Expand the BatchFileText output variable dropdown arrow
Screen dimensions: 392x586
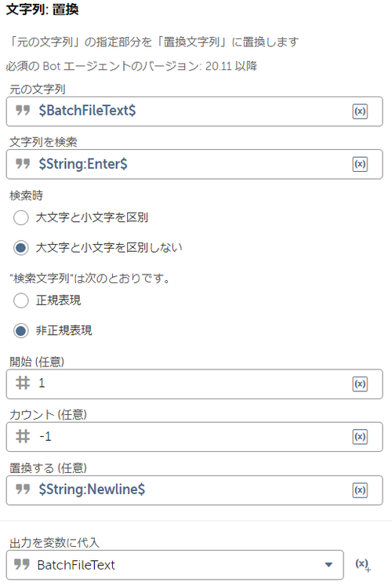(328, 565)
